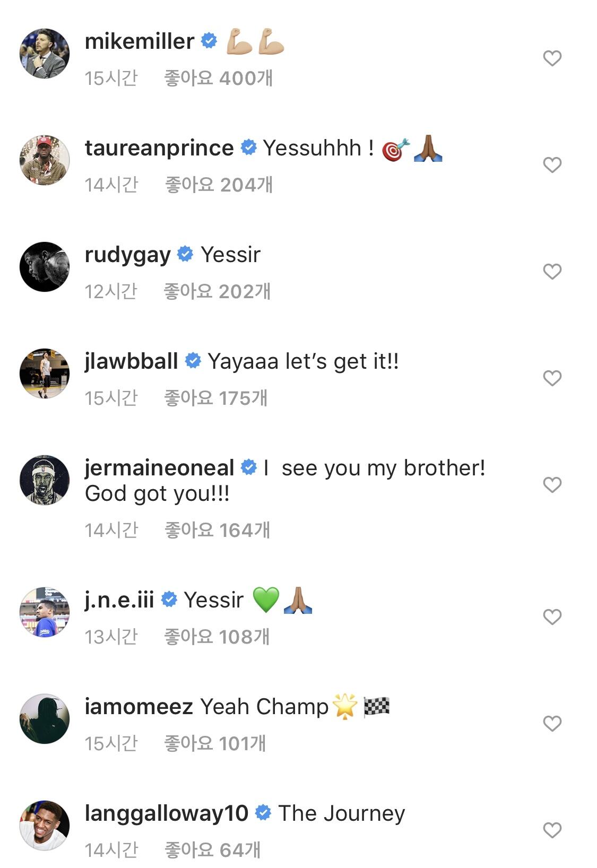
Task: Like jermaineoneal's comment
Action: coord(552,484)
